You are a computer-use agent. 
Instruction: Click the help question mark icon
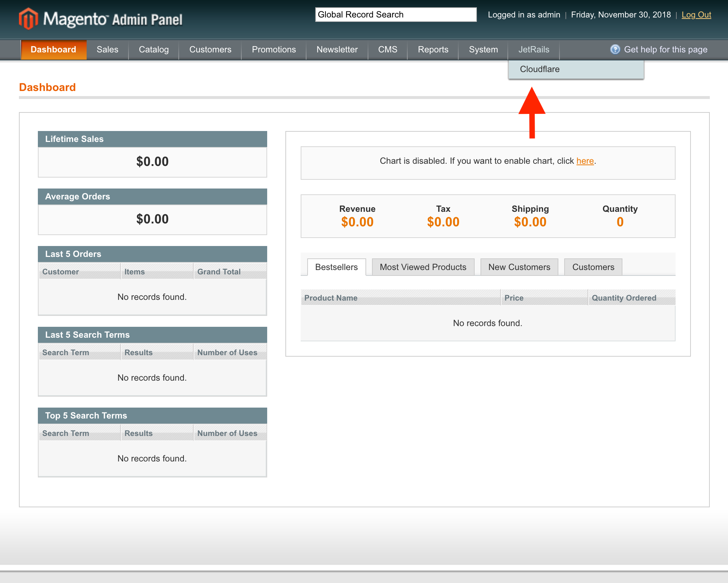tap(615, 49)
